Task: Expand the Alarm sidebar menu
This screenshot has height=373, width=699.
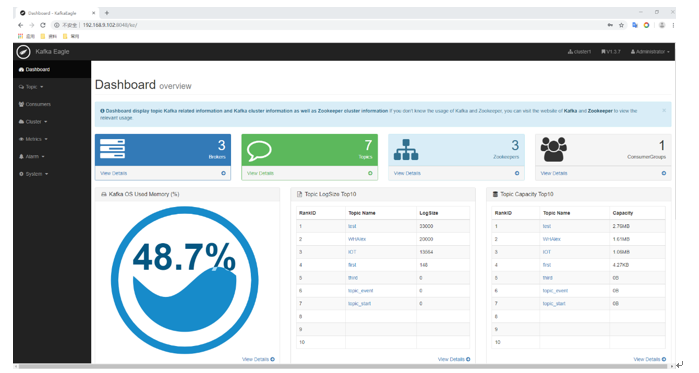Action: coord(52,156)
